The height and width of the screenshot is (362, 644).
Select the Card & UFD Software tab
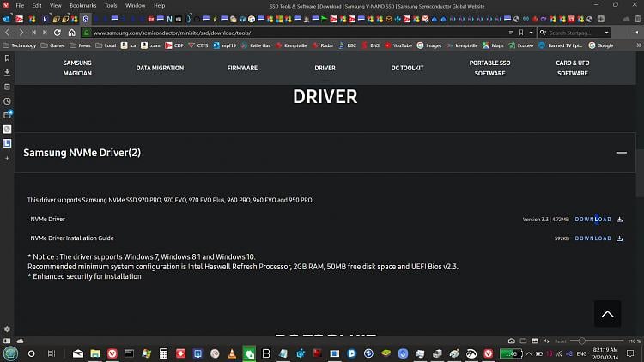[573, 68]
